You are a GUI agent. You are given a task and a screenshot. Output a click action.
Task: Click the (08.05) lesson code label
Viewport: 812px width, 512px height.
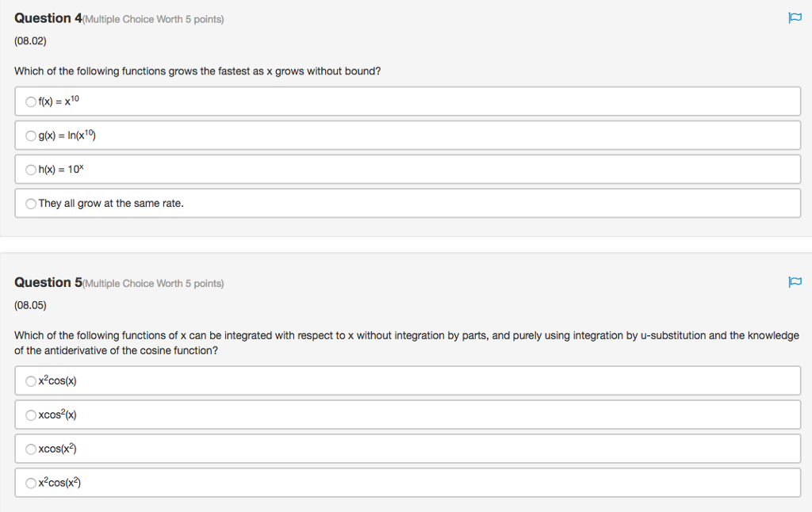(30, 305)
